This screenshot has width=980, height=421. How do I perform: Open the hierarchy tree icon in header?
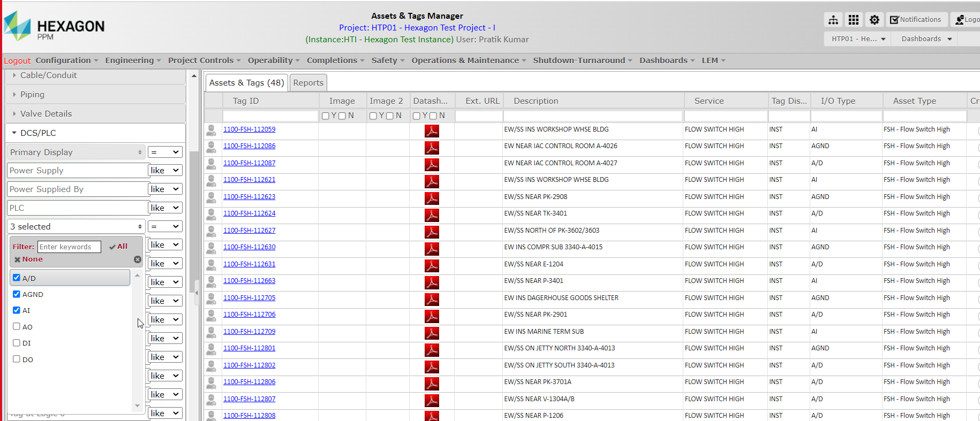[x=833, y=20]
